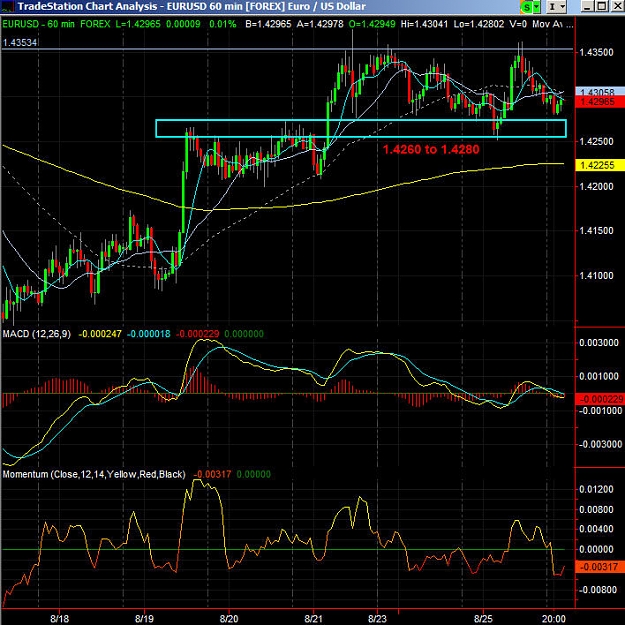Click the net change value '0.00009'

click(x=183, y=24)
